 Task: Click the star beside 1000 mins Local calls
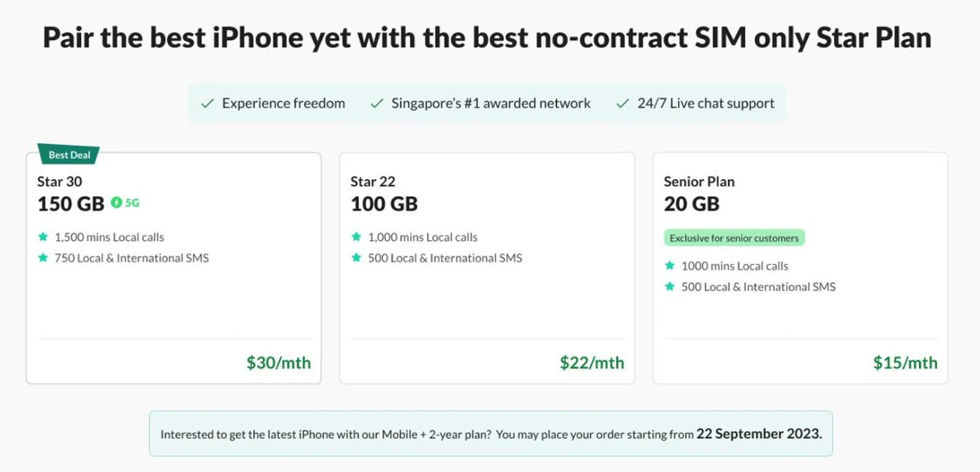pyautogui.click(x=670, y=265)
